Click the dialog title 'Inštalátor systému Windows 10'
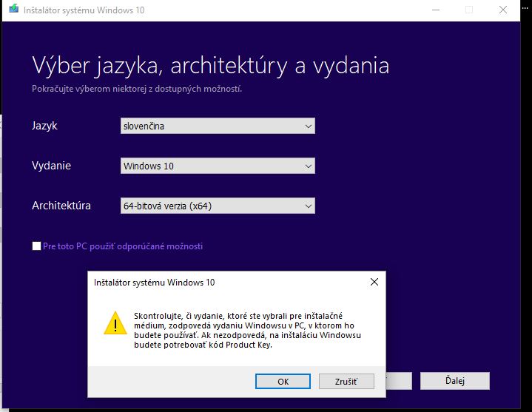 click(x=155, y=283)
